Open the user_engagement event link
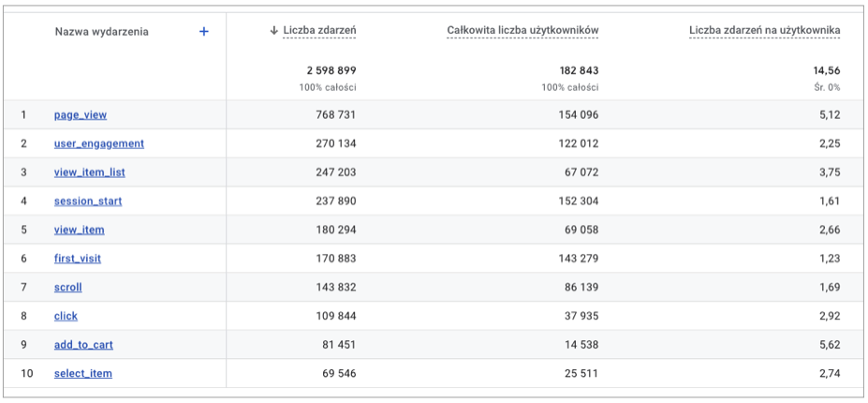This screenshot has height=403, width=868. 99,143
